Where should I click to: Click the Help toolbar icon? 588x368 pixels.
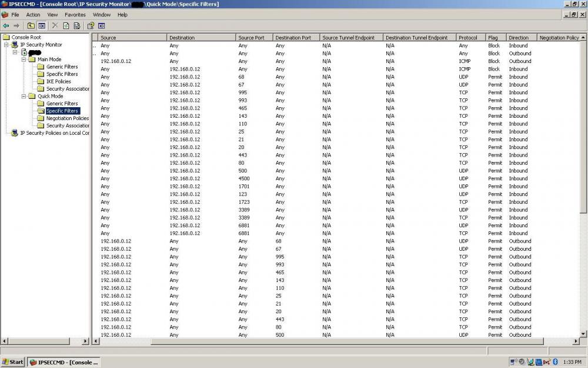coord(91,26)
